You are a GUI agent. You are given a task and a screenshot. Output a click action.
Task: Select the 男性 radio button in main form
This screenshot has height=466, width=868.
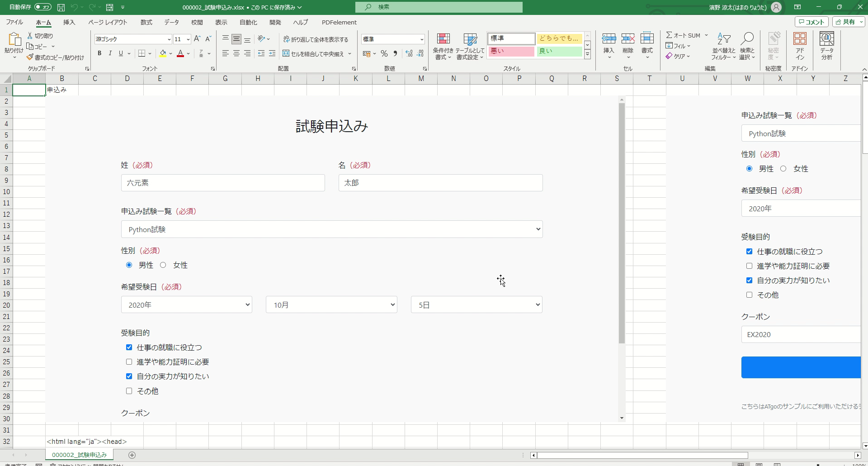coord(129,265)
